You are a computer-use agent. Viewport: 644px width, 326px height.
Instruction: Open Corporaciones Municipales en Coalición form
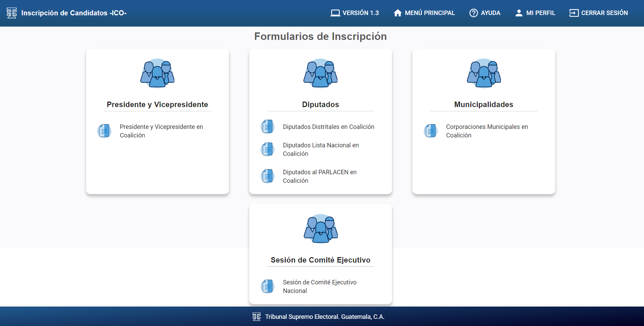(x=487, y=131)
